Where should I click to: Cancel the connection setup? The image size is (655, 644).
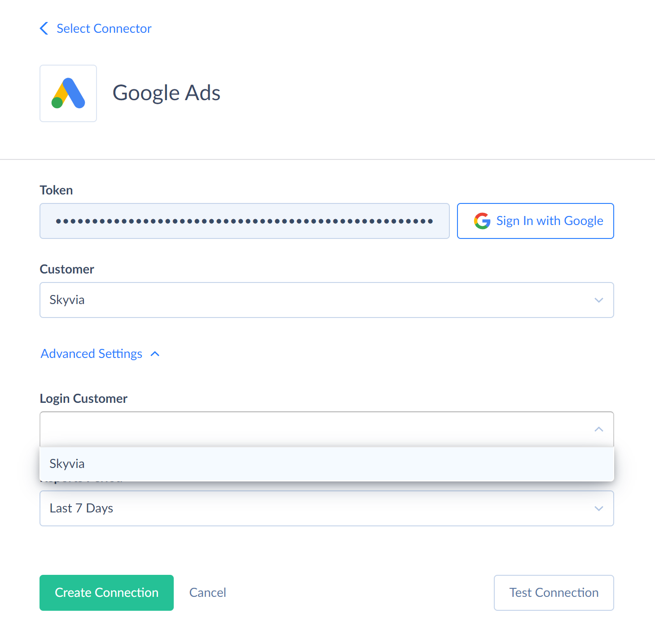click(207, 593)
